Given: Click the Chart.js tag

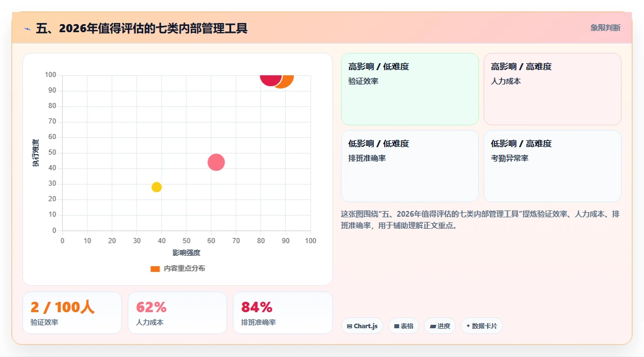Looking at the screenshot, I should click(362, 326).
